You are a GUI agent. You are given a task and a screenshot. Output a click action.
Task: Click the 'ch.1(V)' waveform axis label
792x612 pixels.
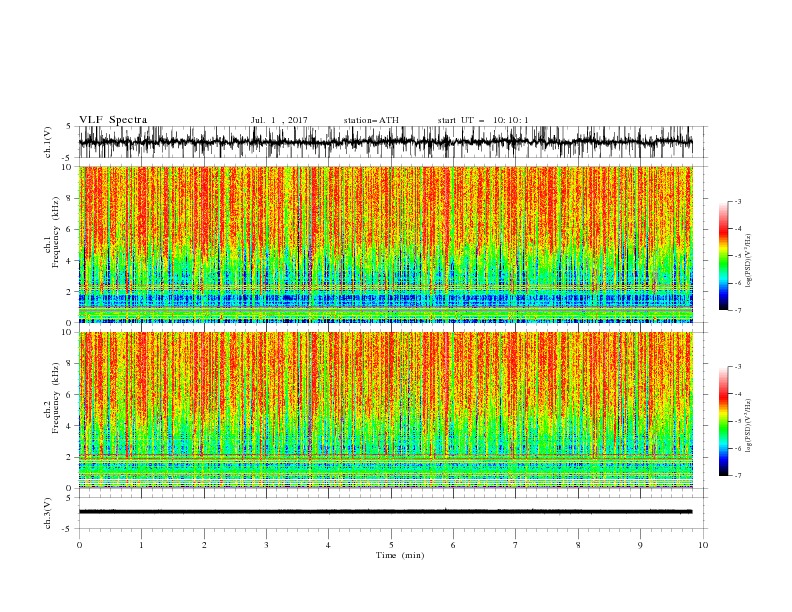tap(48, 142)
